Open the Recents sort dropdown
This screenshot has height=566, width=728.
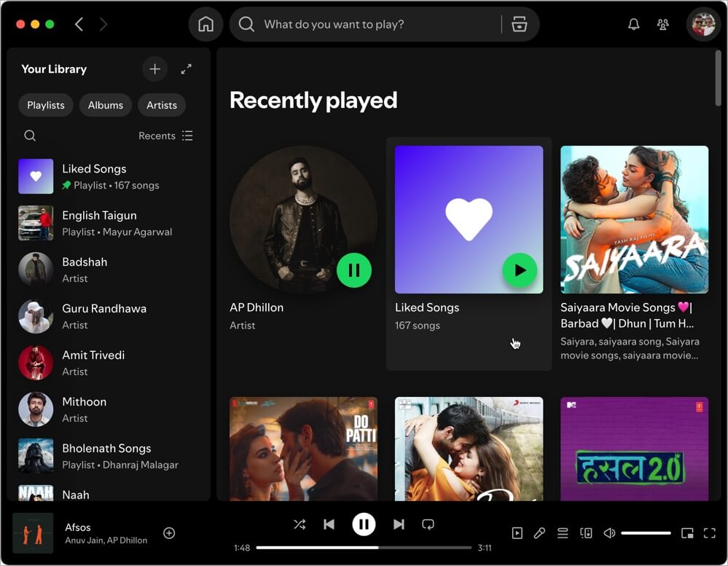[x=165, y=135]
